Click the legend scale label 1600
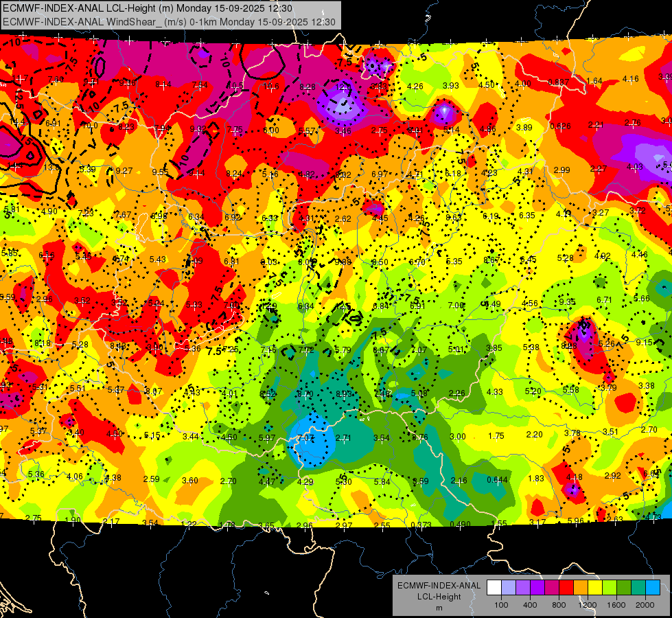The image size is (672, 618). click(616, 605)
